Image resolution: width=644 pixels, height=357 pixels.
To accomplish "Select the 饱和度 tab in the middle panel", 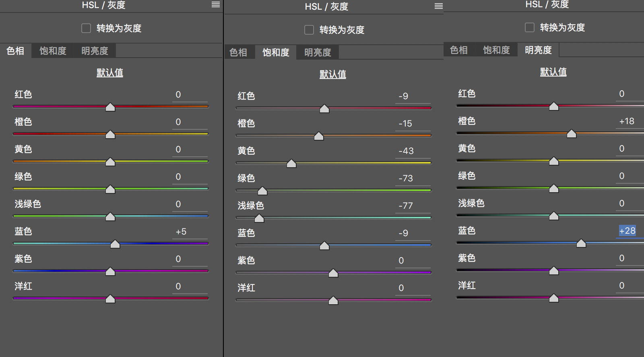I will click(x=276, y=52).
